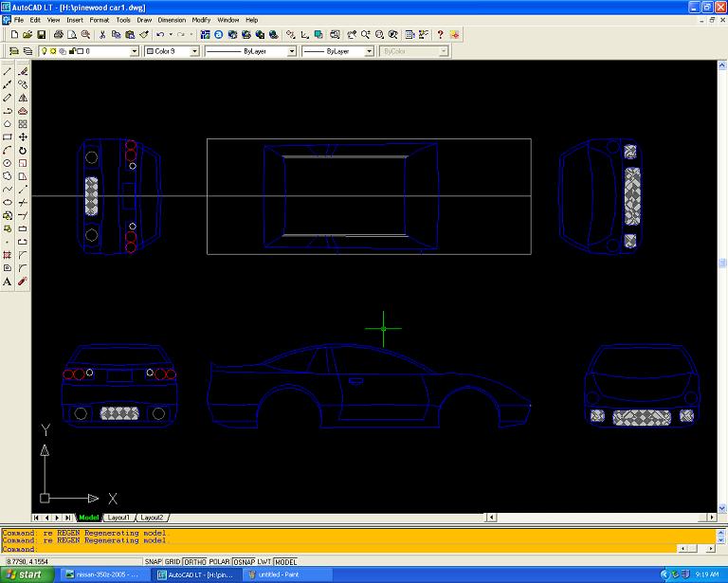Click the Save floppy-disk icon

(42, 34)
